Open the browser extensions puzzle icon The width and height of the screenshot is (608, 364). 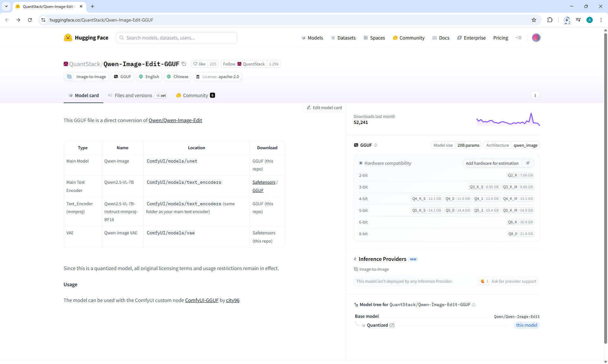[x=550, y=20]
